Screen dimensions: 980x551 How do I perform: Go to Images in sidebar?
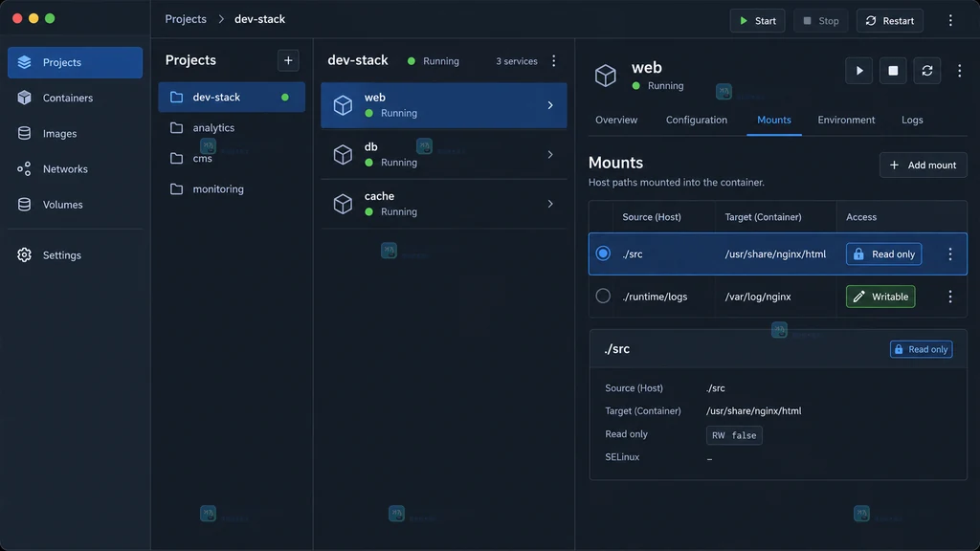click(x=75, y=134)
